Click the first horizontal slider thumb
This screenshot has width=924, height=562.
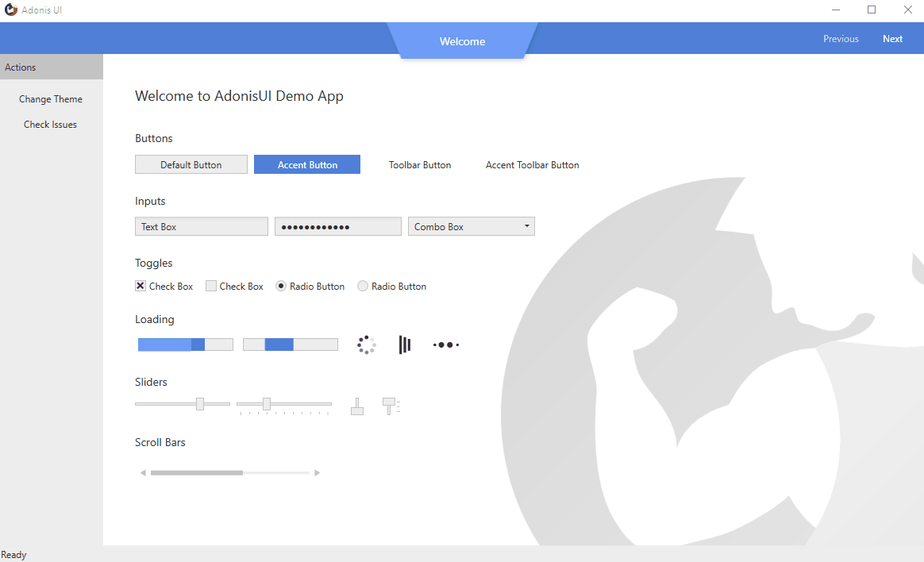200,403
